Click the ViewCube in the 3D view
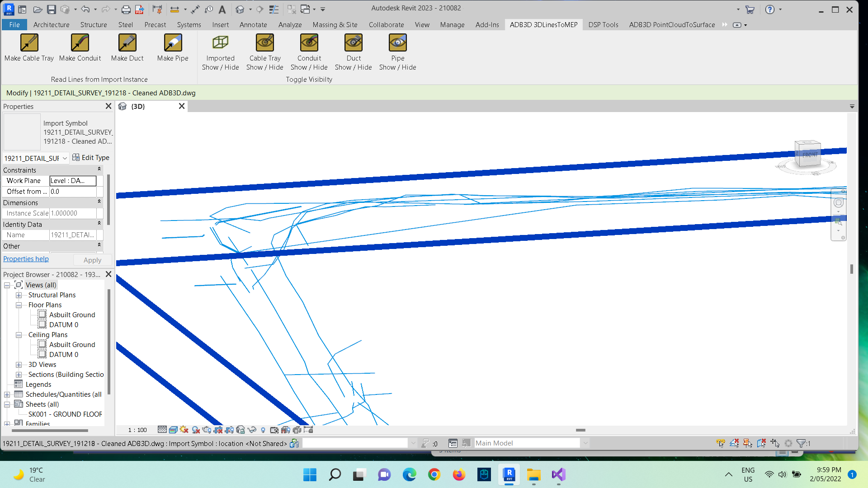This screenshot has height=488, width=868. point(808,154)
